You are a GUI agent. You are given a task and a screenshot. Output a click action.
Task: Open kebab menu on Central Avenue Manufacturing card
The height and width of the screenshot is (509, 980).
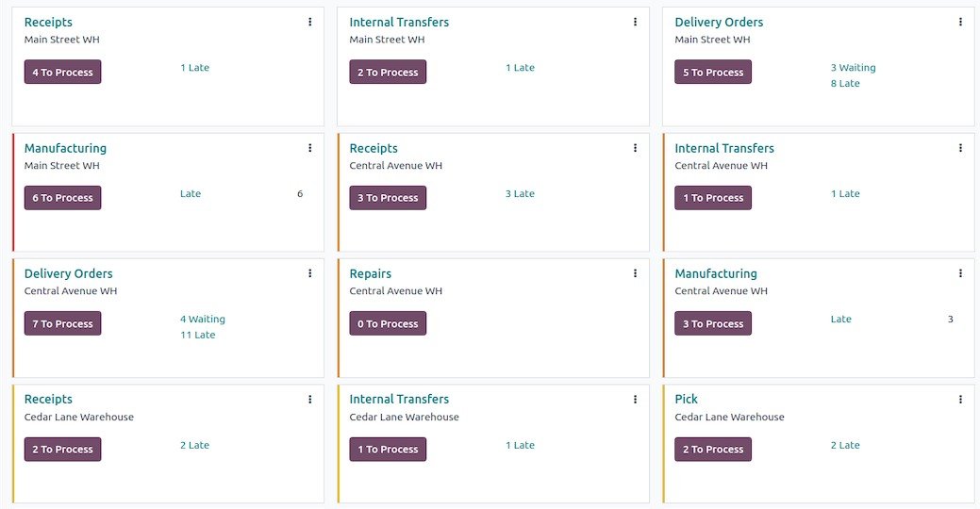(x=961, y=273)
